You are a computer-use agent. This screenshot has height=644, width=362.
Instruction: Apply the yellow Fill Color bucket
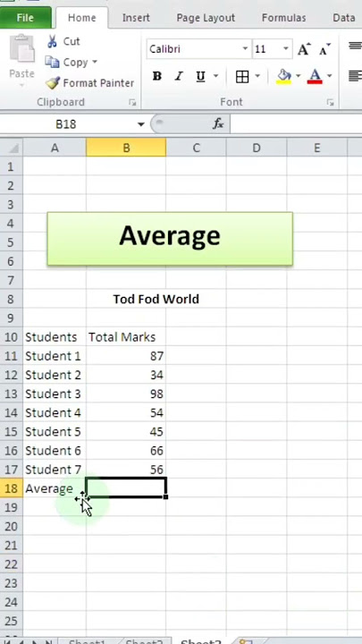(x=284, y=76)
